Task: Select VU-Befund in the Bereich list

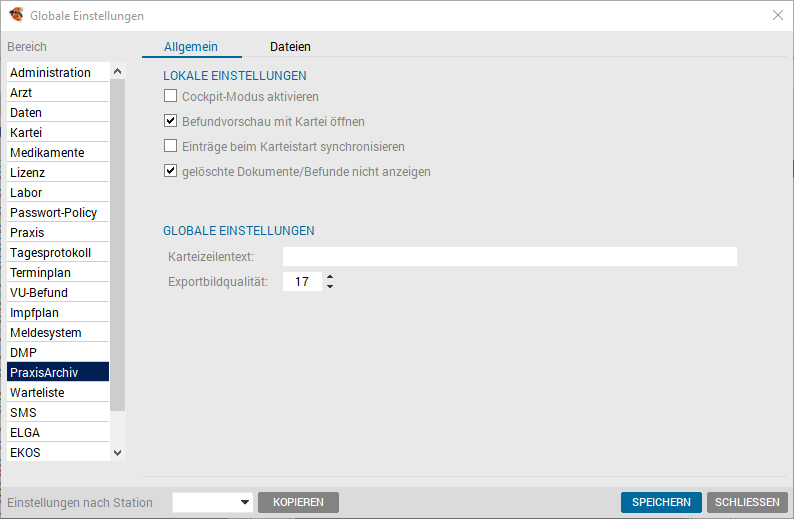Action: pos(58,293)
